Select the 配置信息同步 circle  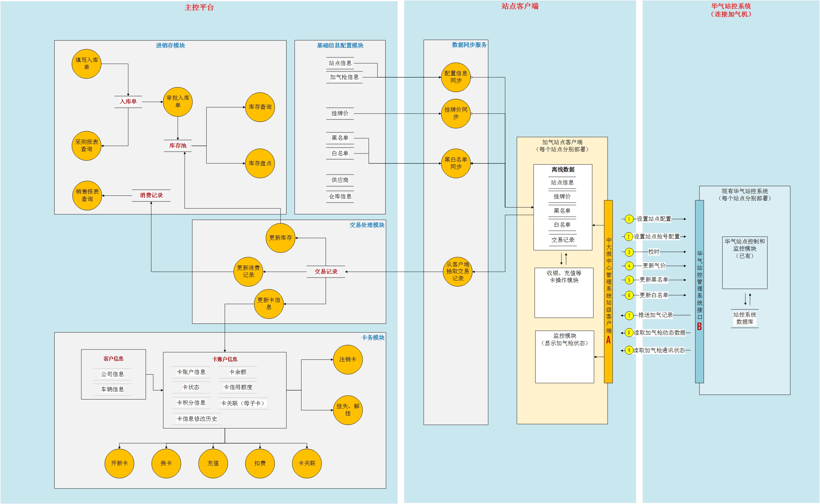click(456, 77)
